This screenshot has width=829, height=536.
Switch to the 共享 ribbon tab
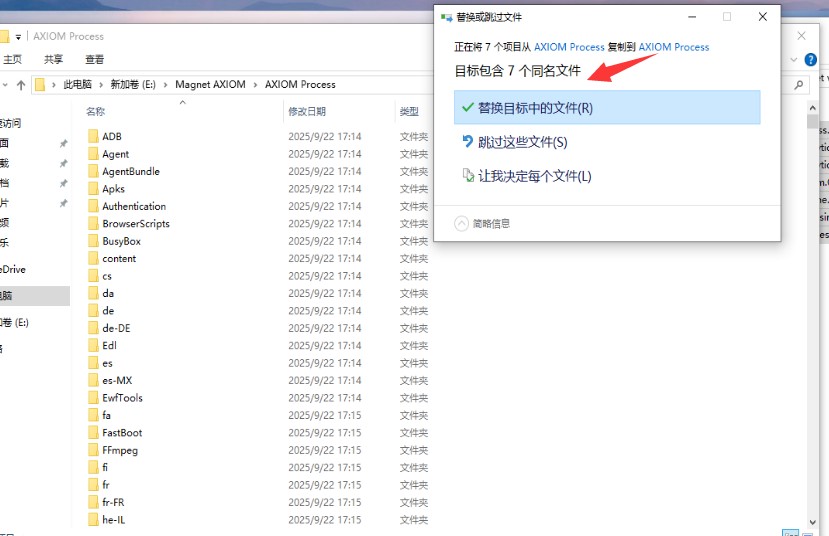[53, 60]
